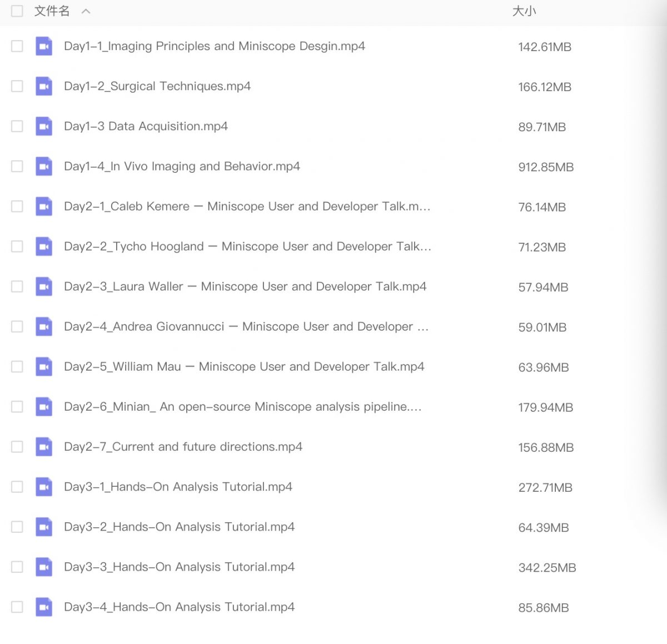
Task: Click the video icon for Day1-1 Imaging Principles
Action: [44, 46]
